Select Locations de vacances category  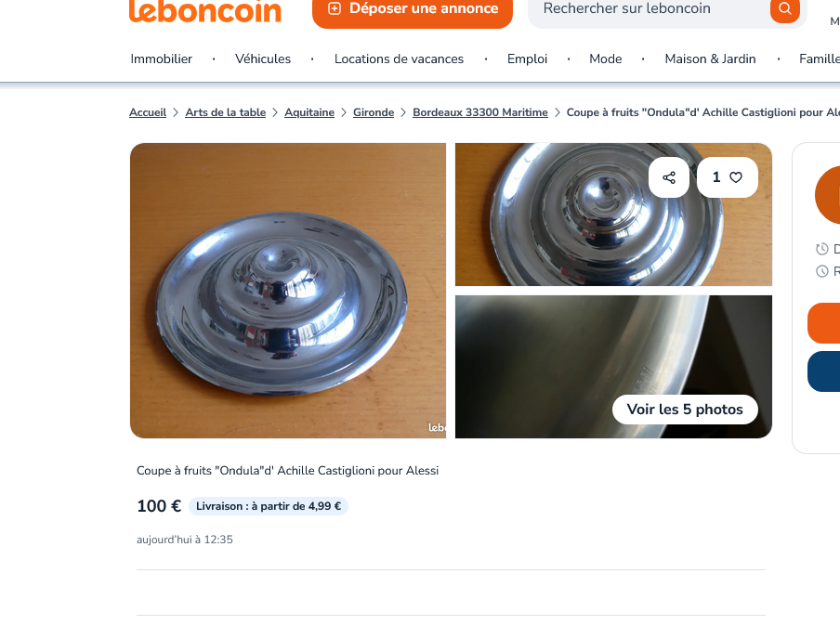[x=400, y=59]
